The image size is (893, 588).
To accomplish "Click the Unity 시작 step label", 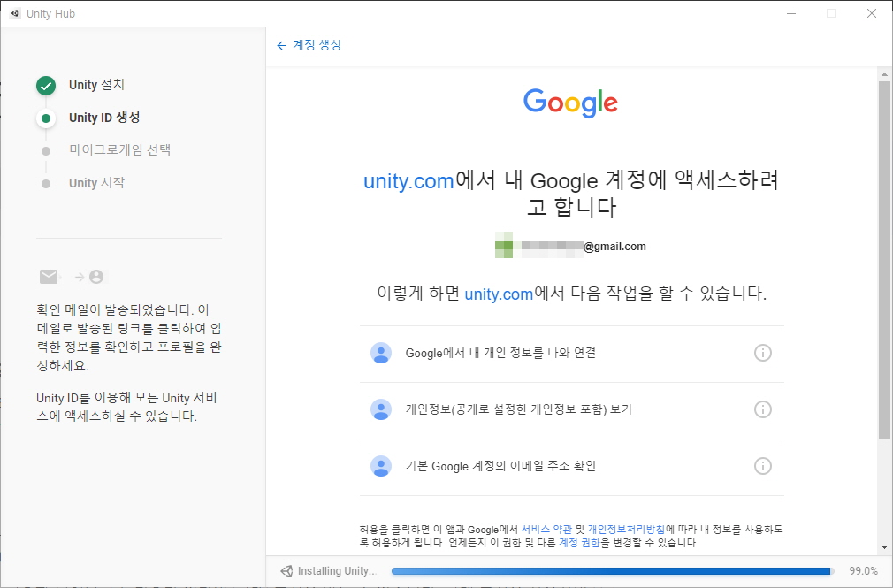I will tap(96, 183).
